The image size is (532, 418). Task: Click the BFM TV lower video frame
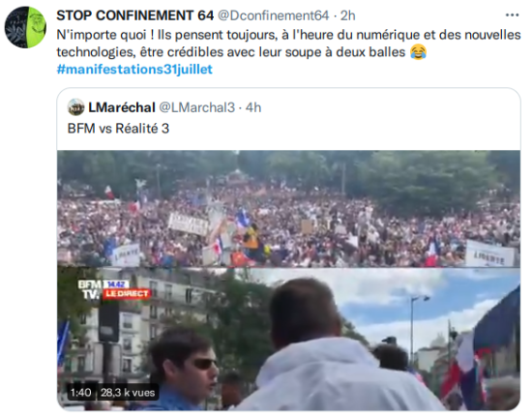point(288,339)
